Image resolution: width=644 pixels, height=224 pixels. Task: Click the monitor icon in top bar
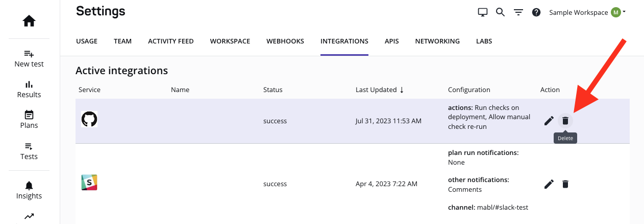click(x=482, y=12)
